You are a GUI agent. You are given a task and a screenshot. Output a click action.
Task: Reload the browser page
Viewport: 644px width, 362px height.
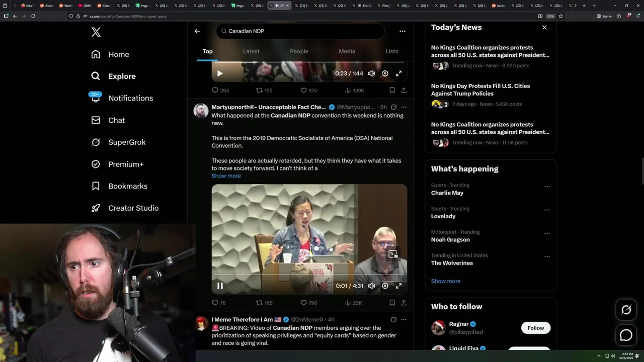point(33,16)
